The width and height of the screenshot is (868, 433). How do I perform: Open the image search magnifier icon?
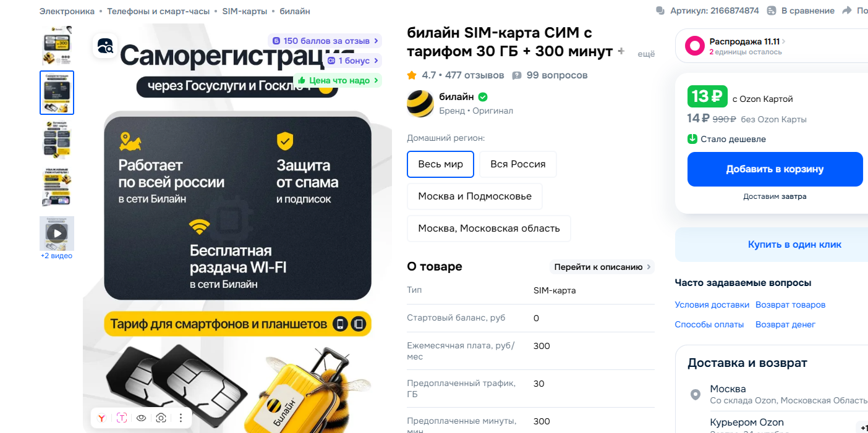(x=105, y=46)
